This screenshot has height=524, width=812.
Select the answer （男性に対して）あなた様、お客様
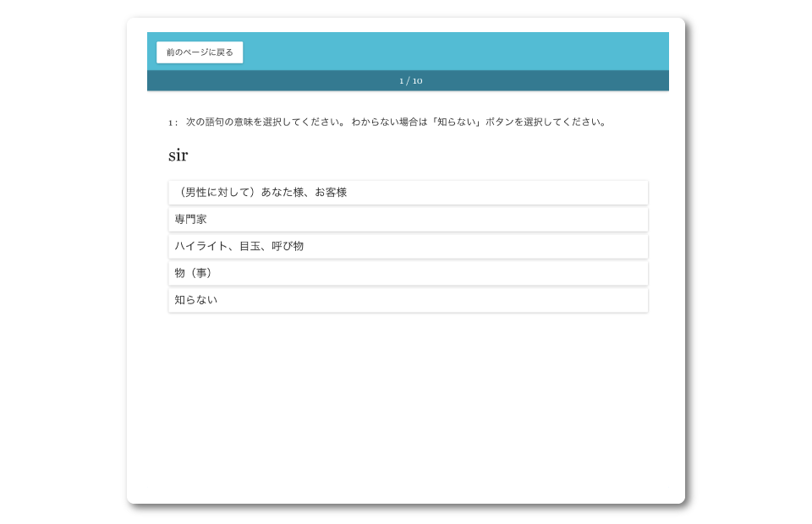click(408, 193)
